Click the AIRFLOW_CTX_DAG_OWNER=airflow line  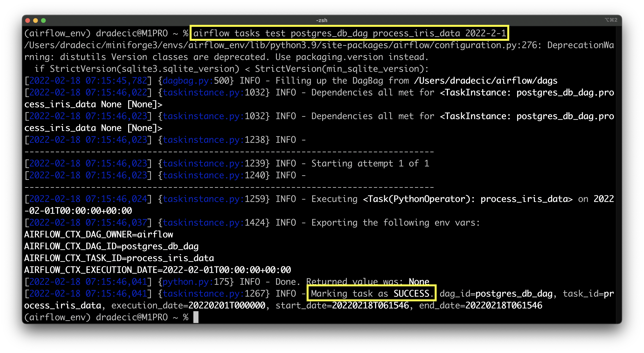tap(98, 234)
